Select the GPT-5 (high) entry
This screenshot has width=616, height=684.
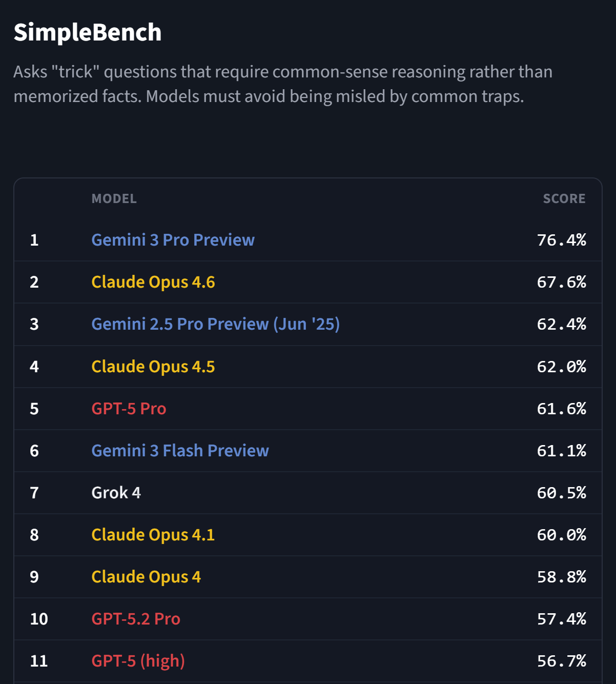(138, 661)
